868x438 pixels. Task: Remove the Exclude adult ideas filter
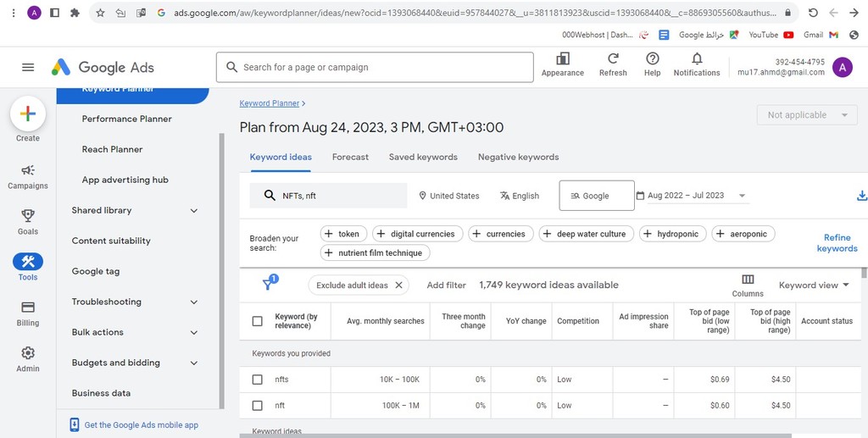(x=398, y=286)
